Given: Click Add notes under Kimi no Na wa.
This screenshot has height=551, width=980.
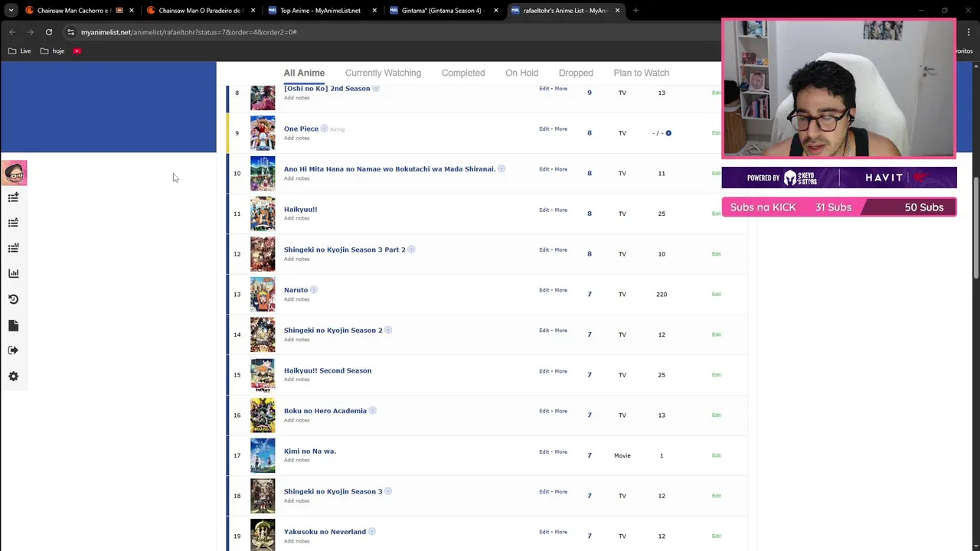Looking at the screenshot, I should (x=297, y=461).
